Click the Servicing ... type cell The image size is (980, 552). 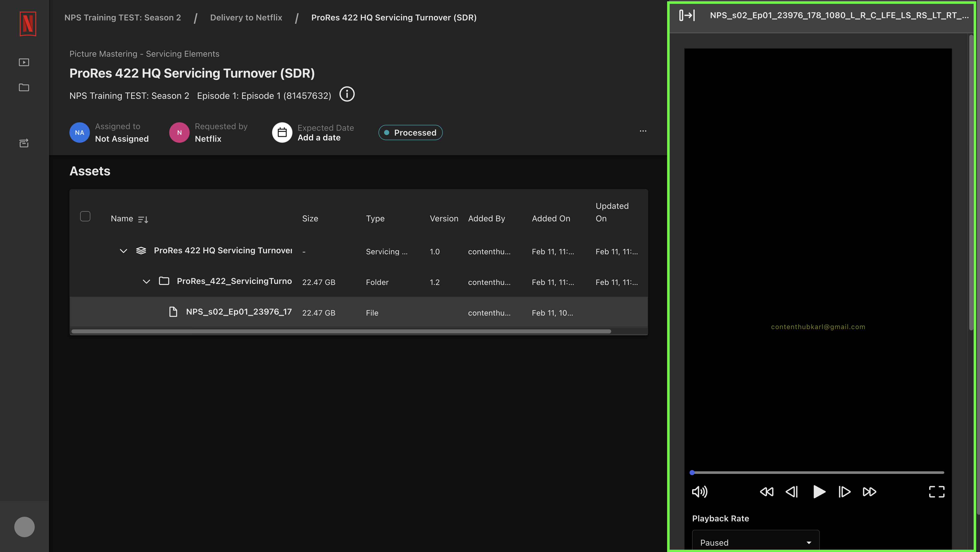coord(387,252)
